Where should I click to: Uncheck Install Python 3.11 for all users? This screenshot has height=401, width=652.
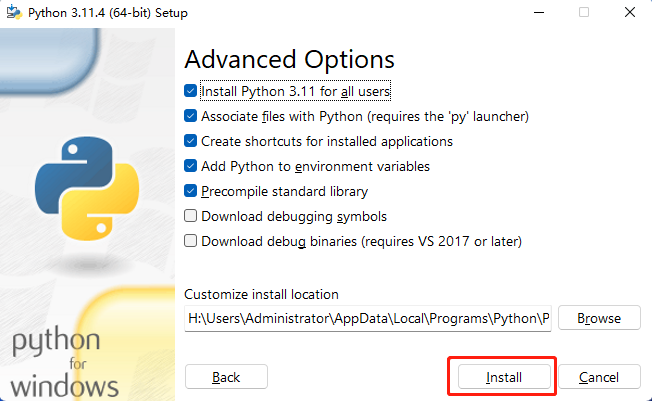[190, 91]
